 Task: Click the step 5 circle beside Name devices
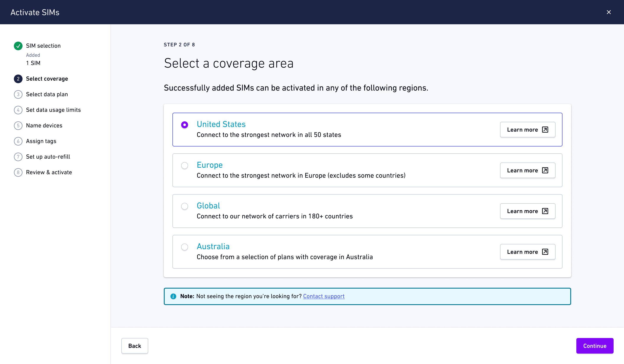point(18,125)
